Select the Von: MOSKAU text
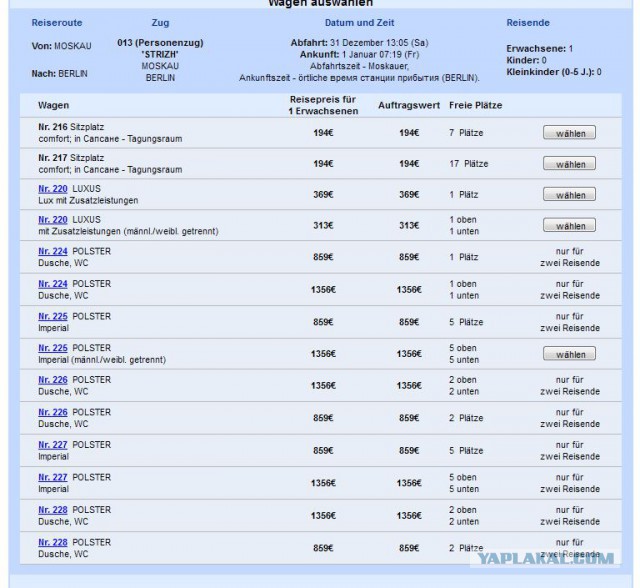This screenshot has width=640, height=588. pos(61,46)
